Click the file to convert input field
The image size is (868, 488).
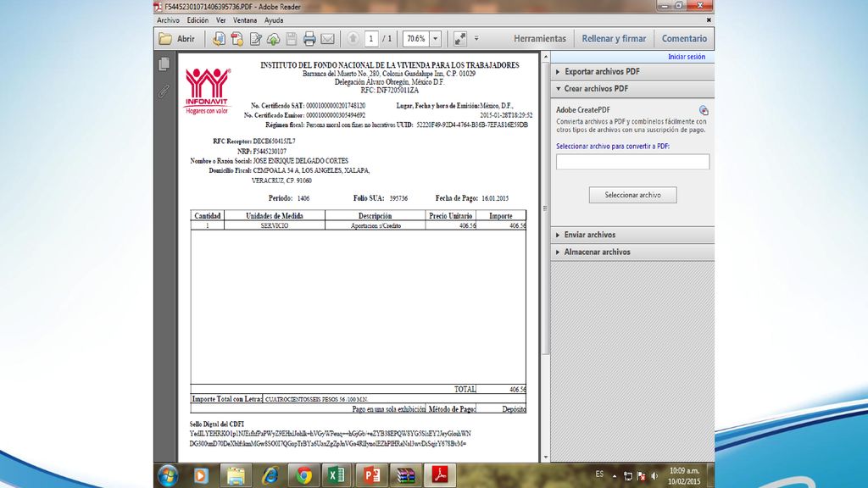[632, 162]
